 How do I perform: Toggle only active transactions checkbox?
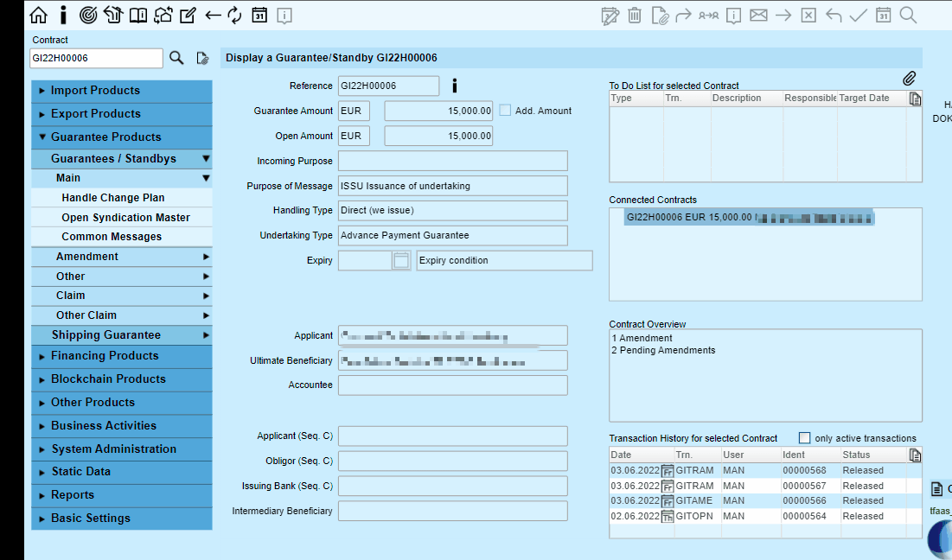pos(804,438)
